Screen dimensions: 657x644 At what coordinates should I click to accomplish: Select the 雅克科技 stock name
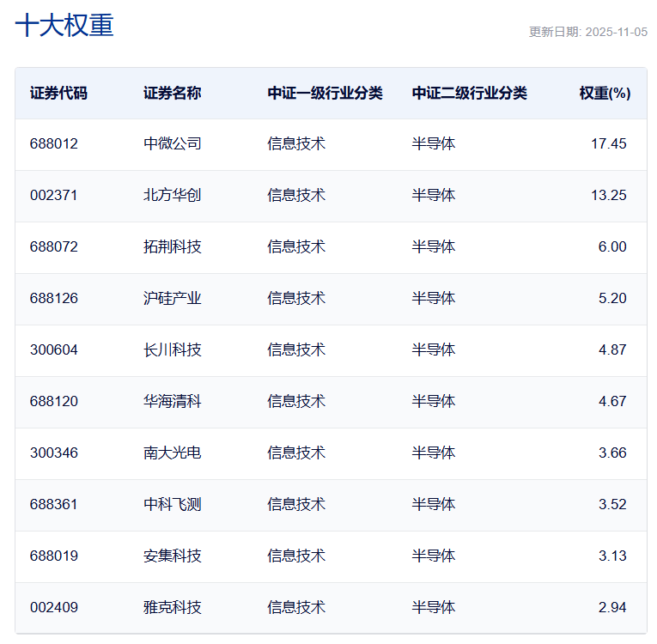tap(173, 607)
